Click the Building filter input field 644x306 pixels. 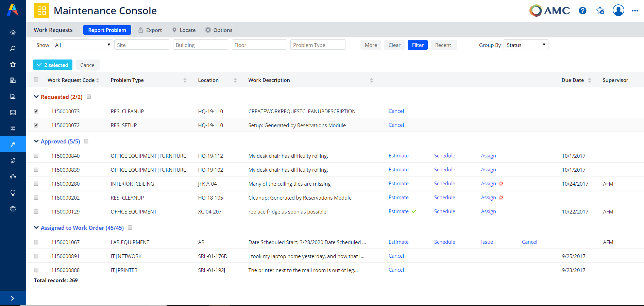click(200, 45)
